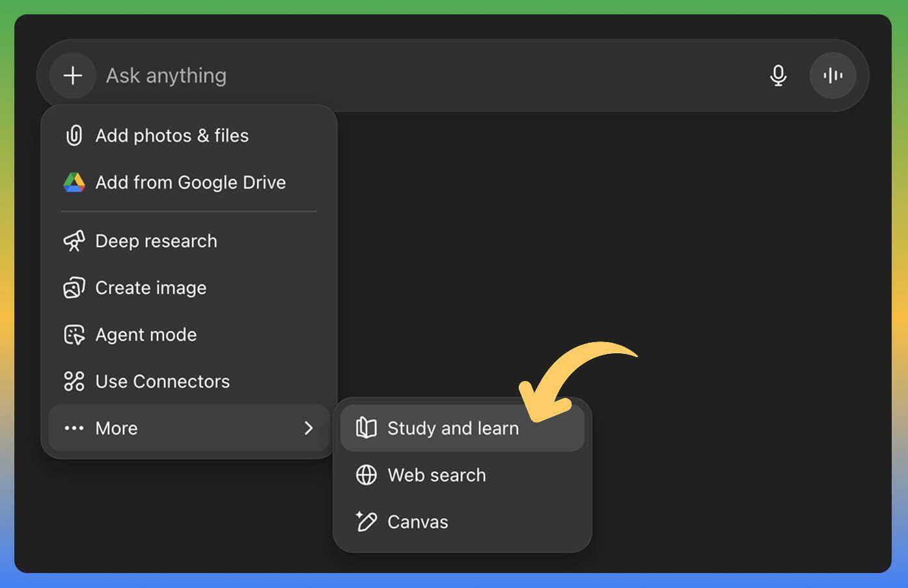Image resolution: width=908 pixels, height=588 pixels.
Task: Click the open book Study and learn icon
Action: tap(366, 428)
